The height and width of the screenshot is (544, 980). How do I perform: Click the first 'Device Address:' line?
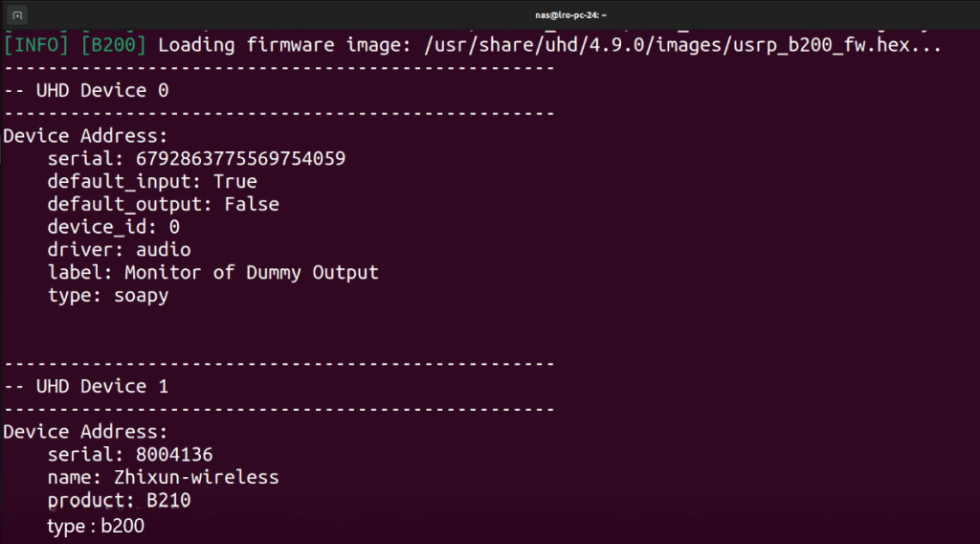click(x=85, y=136)
